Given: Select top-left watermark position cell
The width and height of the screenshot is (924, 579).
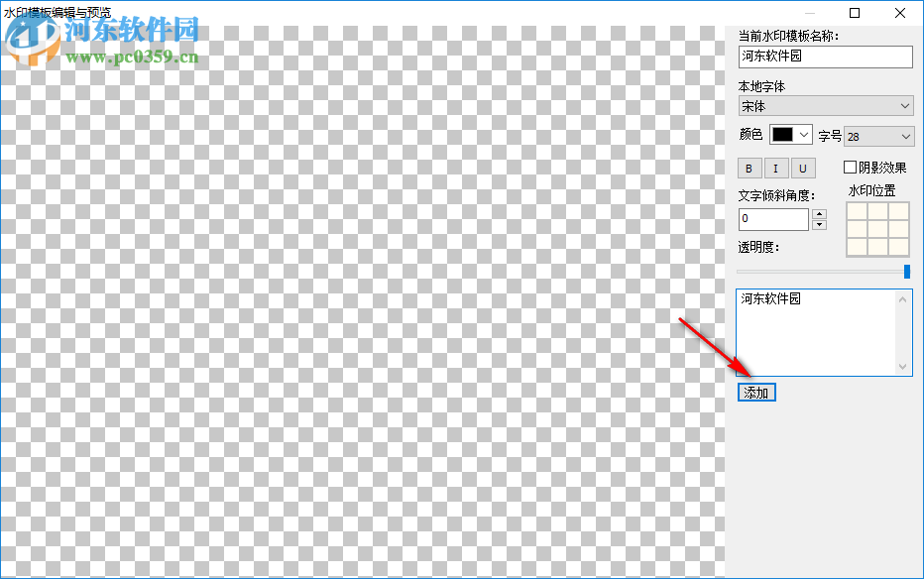Looking at the screenshot, I should (857, 211).
